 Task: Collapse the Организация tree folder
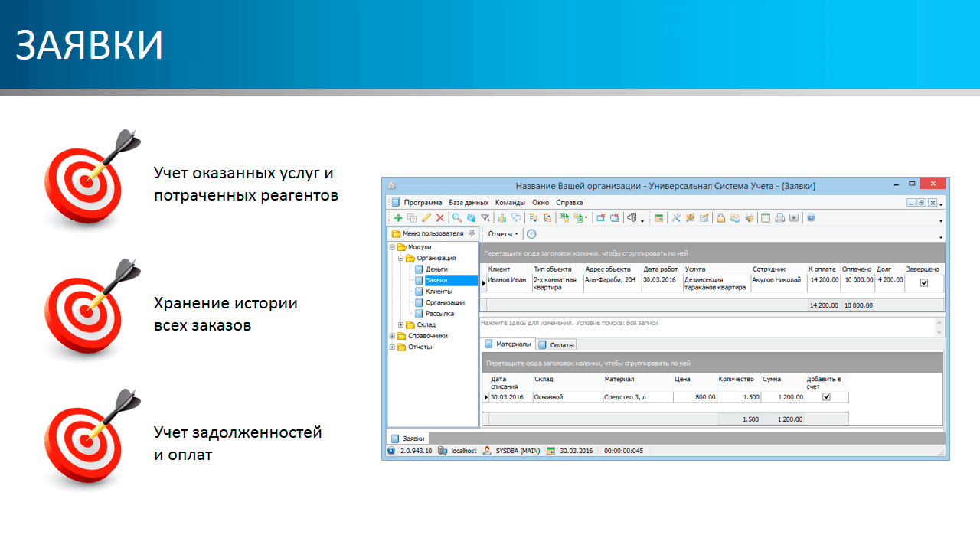(x=400, y=259)
